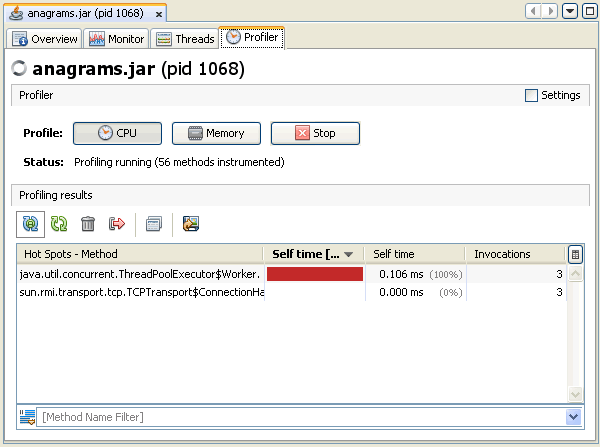Toggle auto-refresh of profiling results
This screenshot has height=447, width=600.
point(30,224)
